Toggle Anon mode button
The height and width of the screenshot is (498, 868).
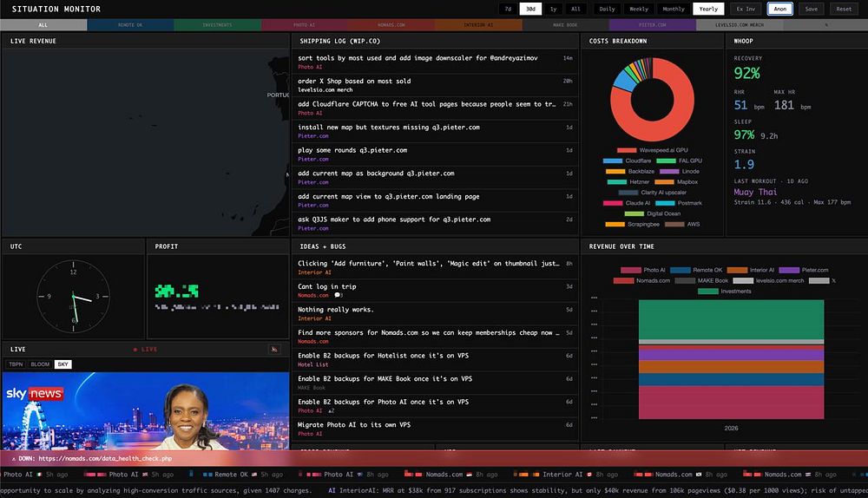[x=780, y=9]
